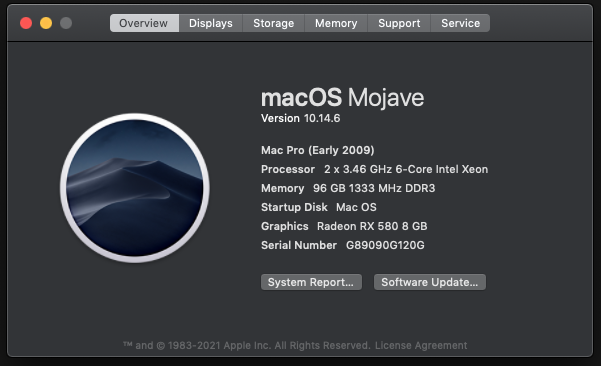The width and height of the screenshot is (601, 366).
Task: Click the Startup Disk value Mac OS
Action: 356,207
